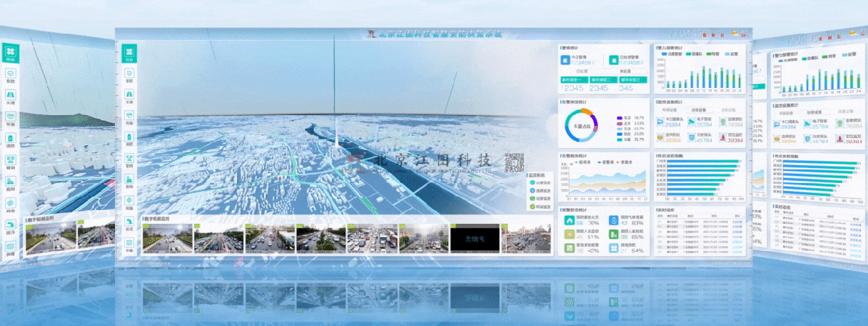Select 消防设备 tab in center 监控设备统计
The image size is (868, 326).
729,110
